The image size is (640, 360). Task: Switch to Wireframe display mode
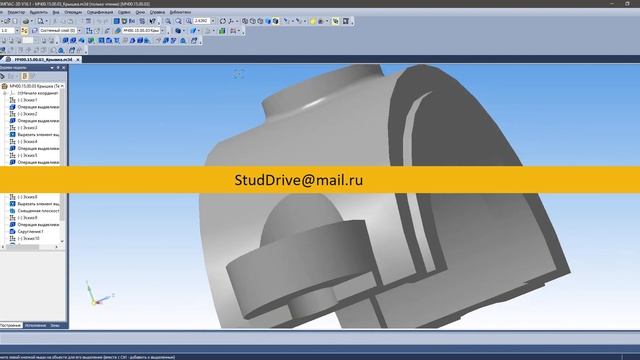click(x=245, y=21)
